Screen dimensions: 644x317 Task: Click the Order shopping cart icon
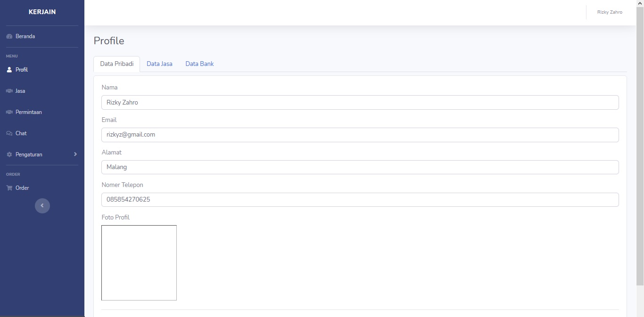9,188
